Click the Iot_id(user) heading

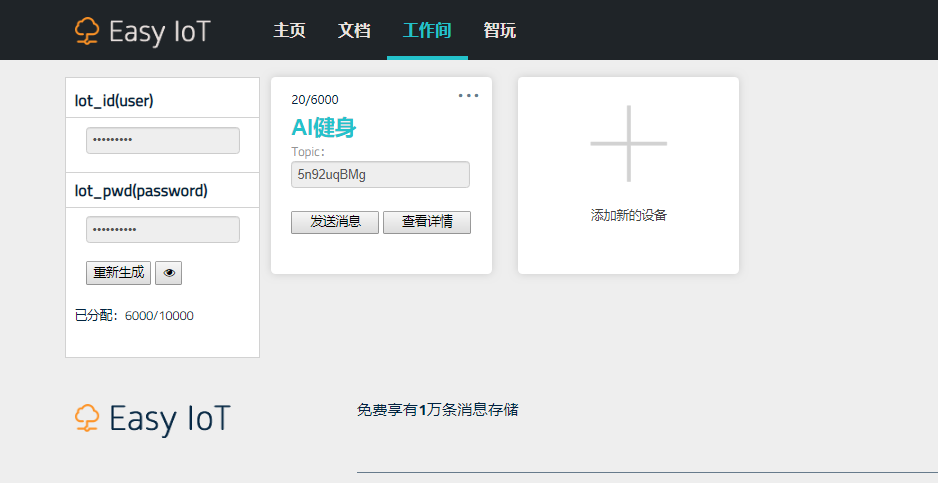[x=114, y=101]
